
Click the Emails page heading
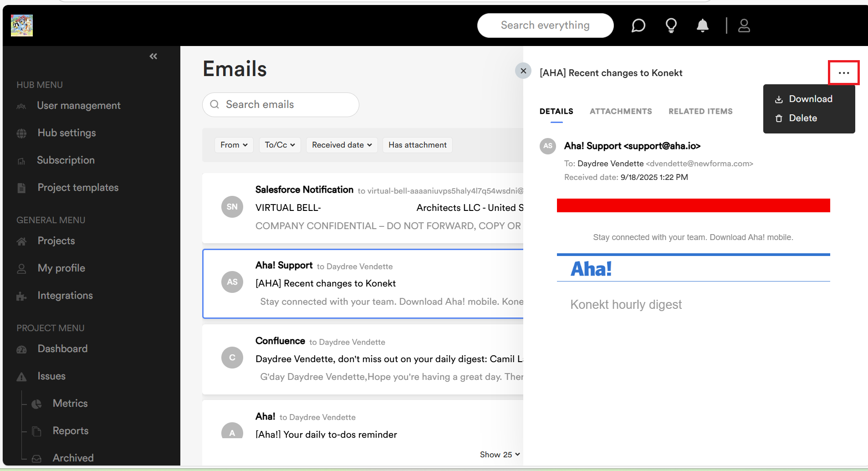[235, 69]
